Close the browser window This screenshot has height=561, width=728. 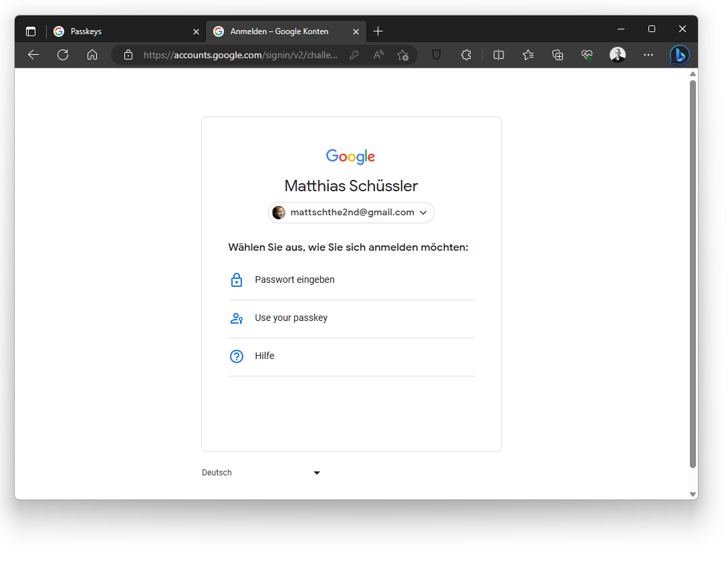pyautogui.click(x=682, y=29)
